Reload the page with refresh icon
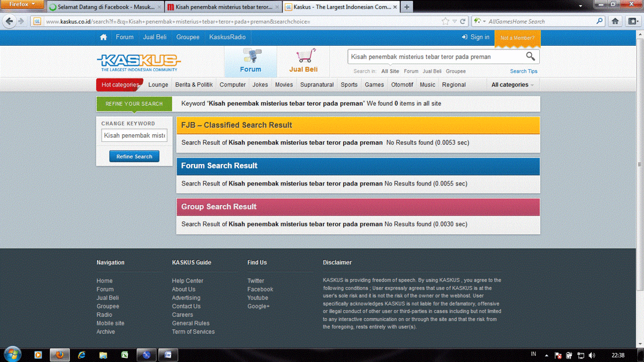Viewport: 644px width, 362px height. (x=463, y=21)
